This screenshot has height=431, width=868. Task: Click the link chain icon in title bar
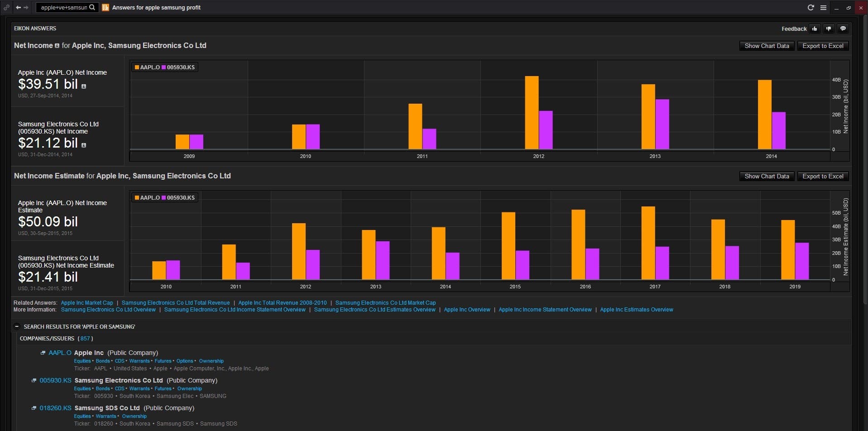click(6, 7)
